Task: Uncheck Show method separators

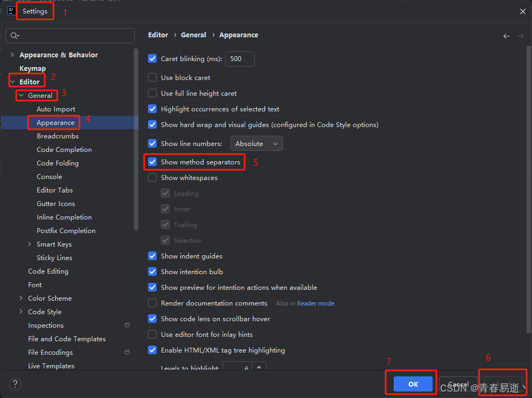Action: [152, 162]
